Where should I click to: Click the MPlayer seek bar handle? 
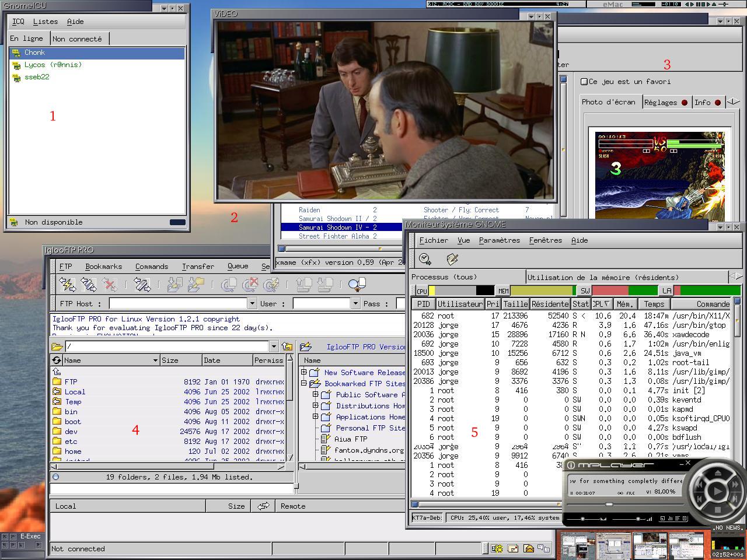[610, 505]
